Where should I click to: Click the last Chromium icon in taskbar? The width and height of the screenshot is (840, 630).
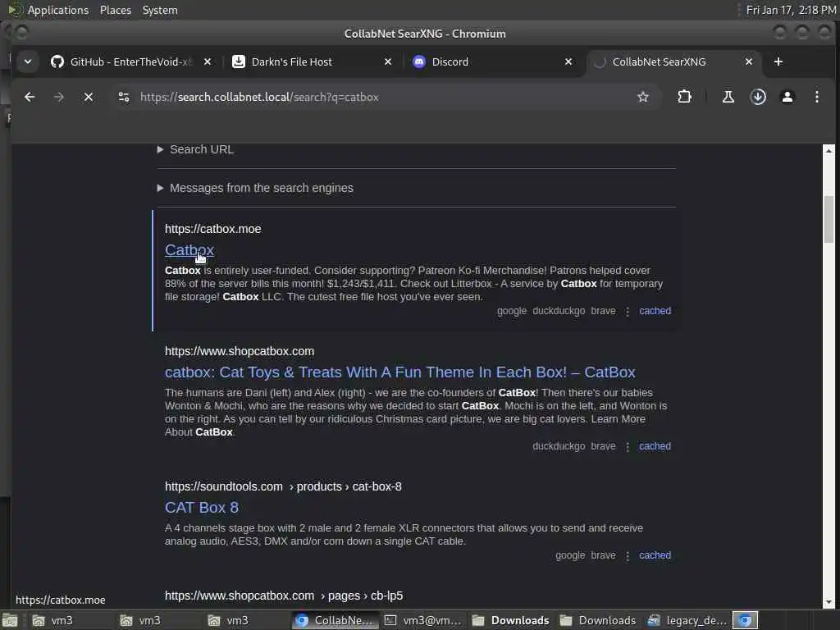tap(745, 620)
